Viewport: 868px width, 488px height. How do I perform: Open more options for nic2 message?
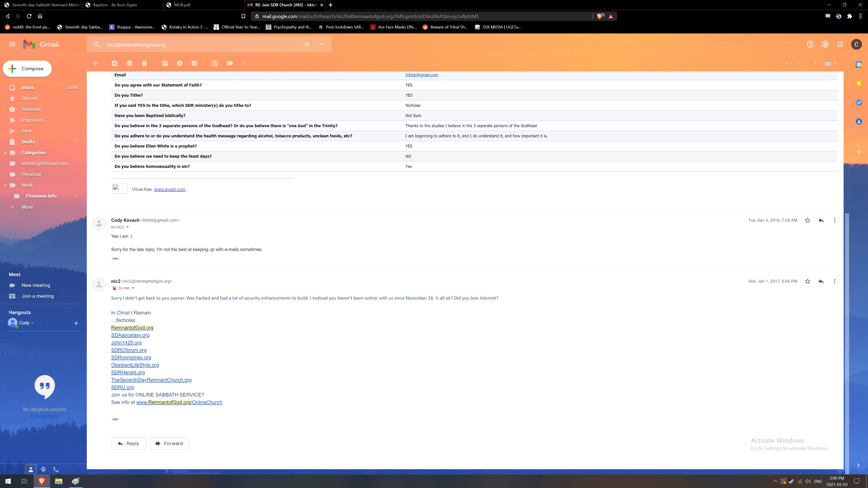pos(835,281)
